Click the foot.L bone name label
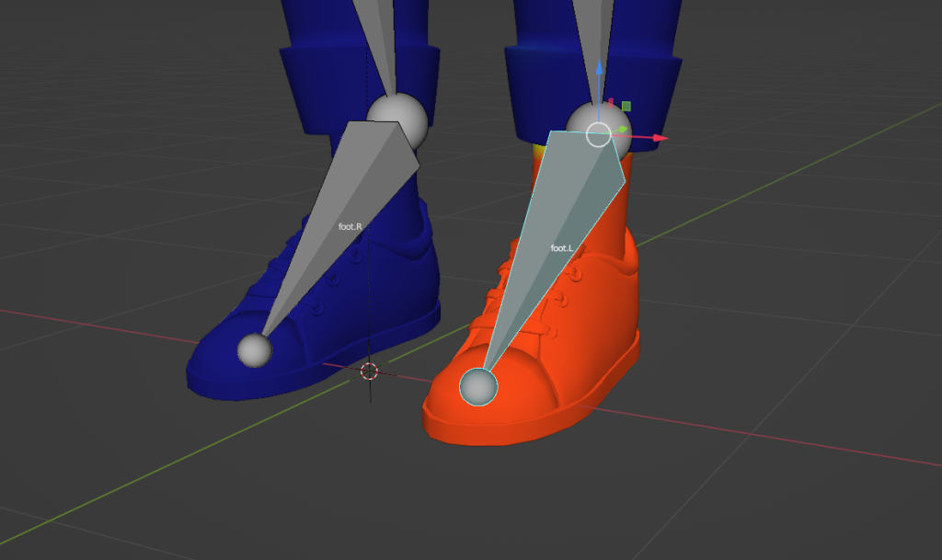Image resolution: width=942 pixels, height=560 pixels. [561, 248]
